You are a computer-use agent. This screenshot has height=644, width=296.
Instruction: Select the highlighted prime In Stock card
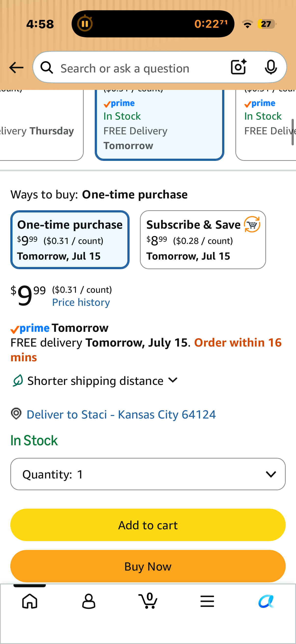[x=159, y=125]
